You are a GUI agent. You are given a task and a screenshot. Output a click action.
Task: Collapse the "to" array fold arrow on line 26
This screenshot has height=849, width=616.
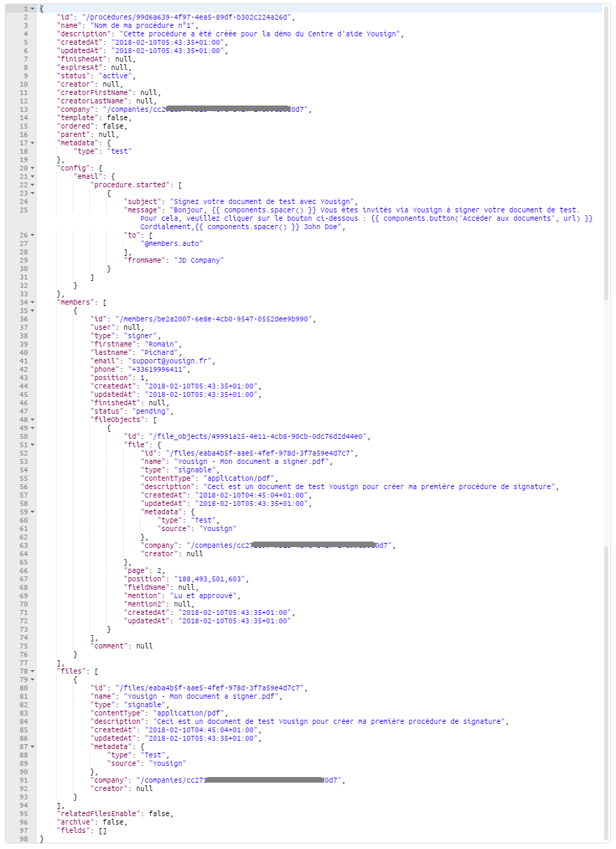33,235
